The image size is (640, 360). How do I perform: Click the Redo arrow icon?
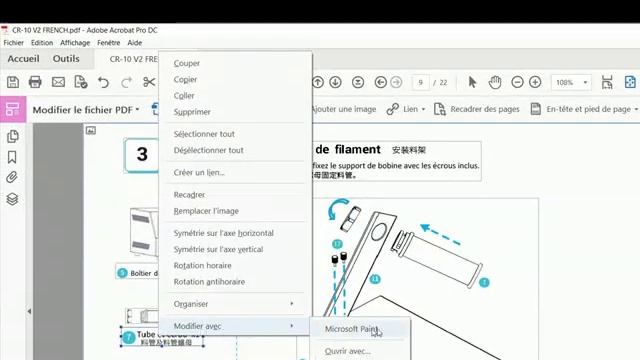(x=126, y=82)
